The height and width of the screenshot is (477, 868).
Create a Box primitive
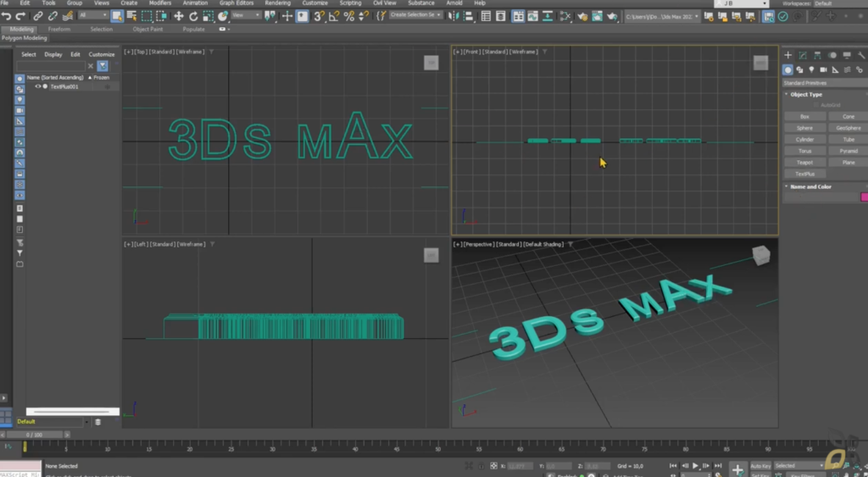[x=805, y=117]
